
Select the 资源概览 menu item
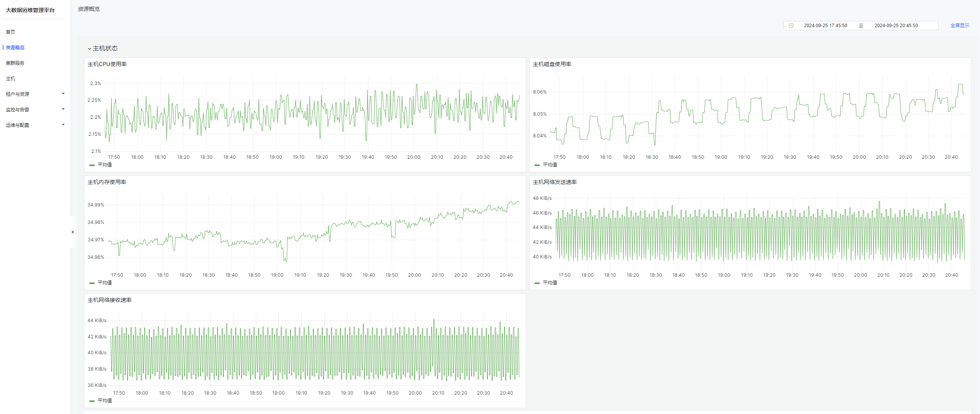15,47
